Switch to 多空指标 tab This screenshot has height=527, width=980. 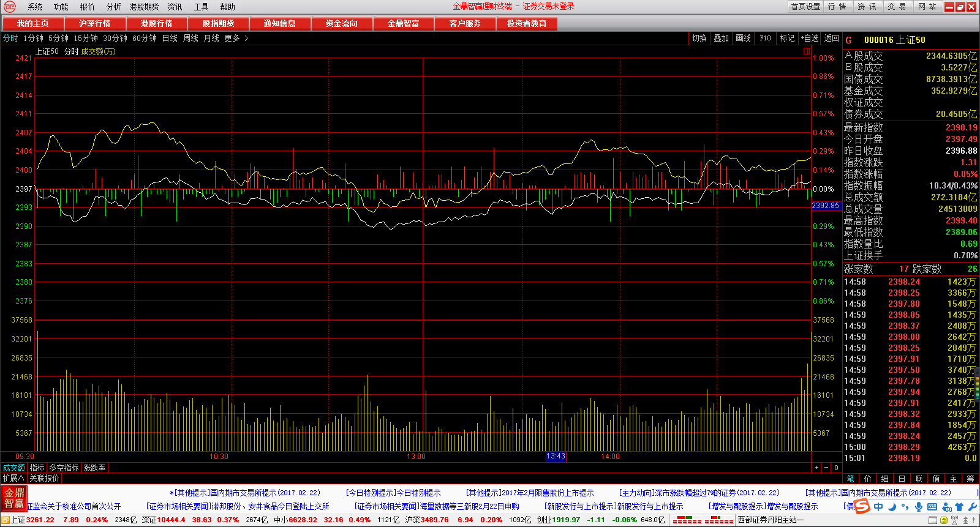[64, 468]
